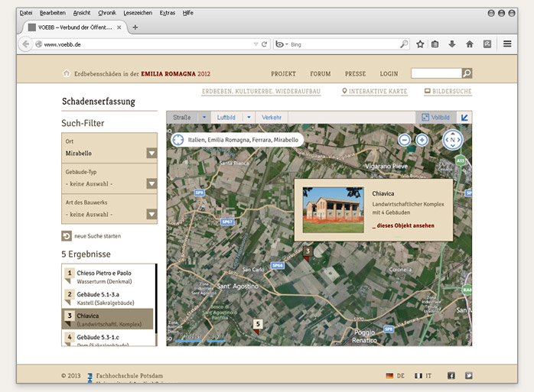Open the Bearbeiten menu
This screenshot has height=392, width=534.
tap(53, 13)
